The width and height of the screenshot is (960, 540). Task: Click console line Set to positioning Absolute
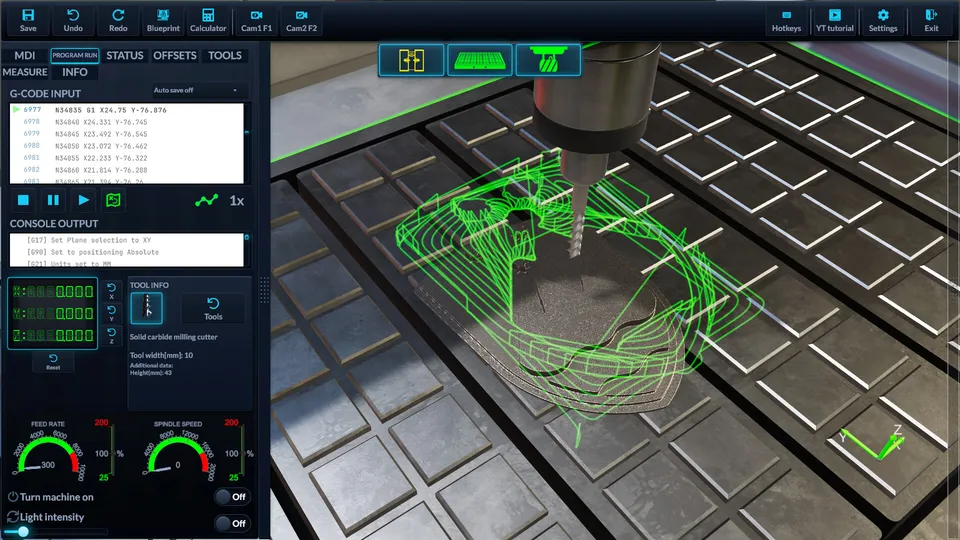coord(92,252)
